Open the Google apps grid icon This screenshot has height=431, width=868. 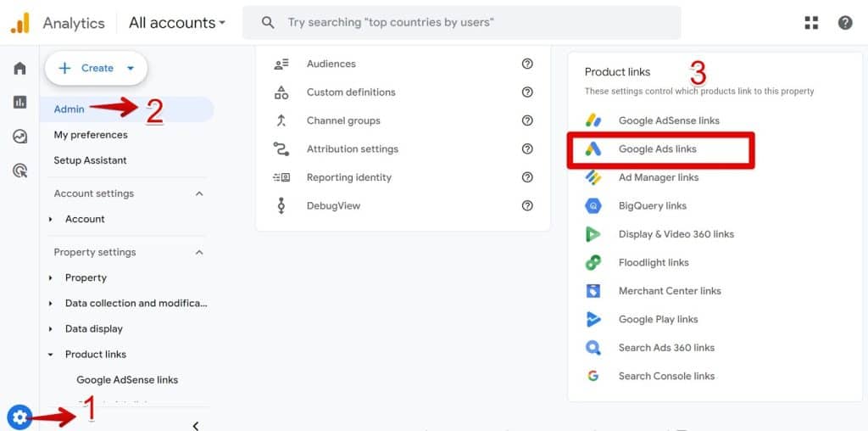tap(811, 23)
